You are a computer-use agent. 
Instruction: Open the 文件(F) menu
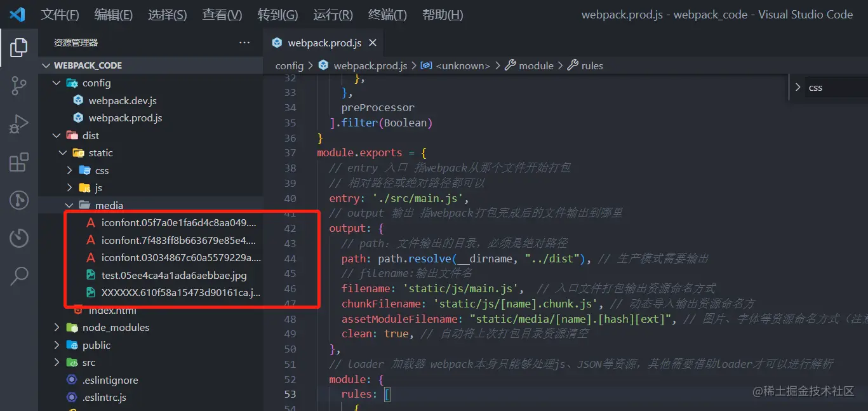tap(60, 15)
